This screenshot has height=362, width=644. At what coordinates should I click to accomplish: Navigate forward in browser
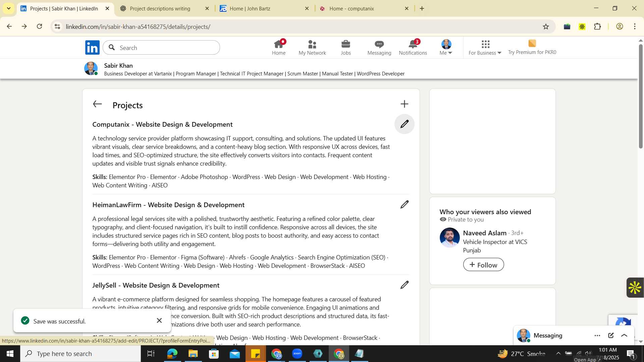[24, 26]
